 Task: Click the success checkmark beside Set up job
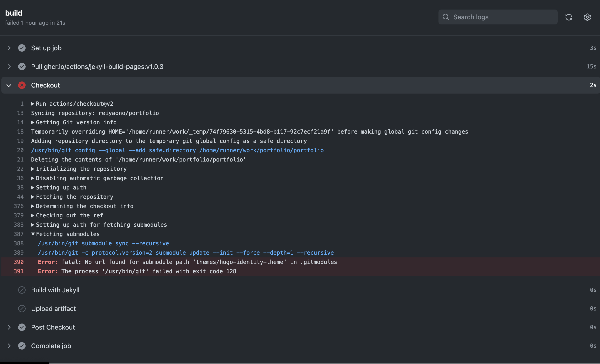click(x=22, y=48)
